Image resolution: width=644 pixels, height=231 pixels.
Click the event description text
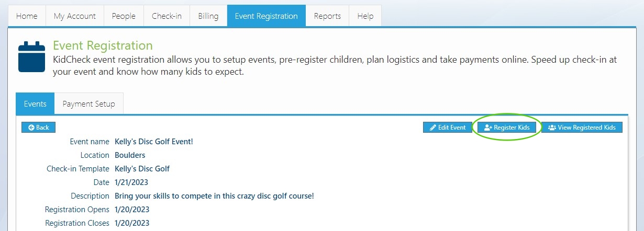(x=214, y=196)
